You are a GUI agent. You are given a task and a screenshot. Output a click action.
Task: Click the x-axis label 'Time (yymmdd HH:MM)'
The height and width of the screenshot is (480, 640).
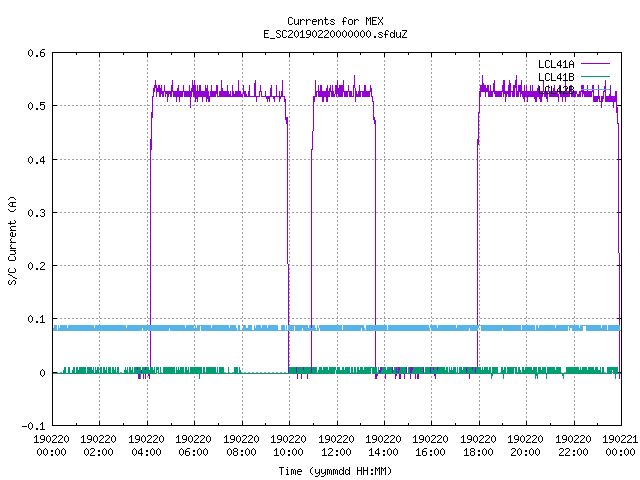point(335,471)
